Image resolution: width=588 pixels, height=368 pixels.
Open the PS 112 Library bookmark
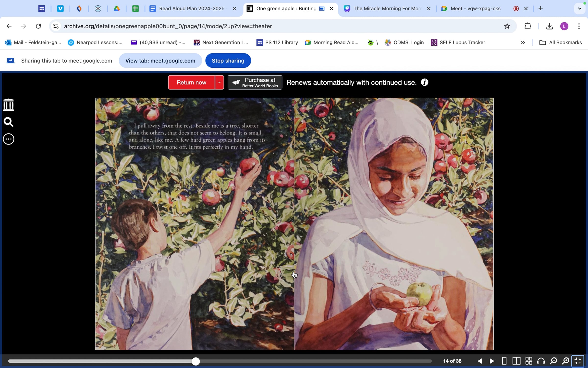click(x=277, y=42)
